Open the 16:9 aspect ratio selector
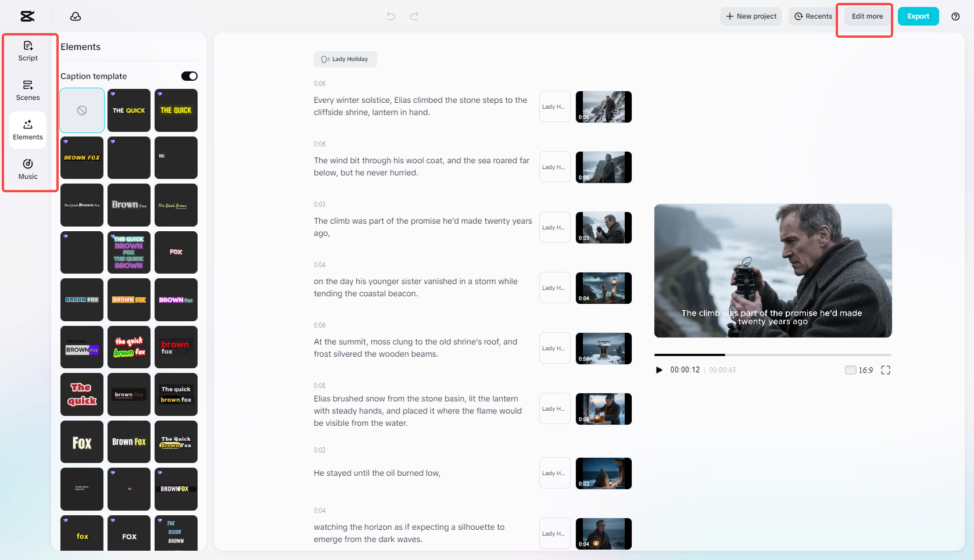This screenshot has height=560, width=974. (865, 369)
